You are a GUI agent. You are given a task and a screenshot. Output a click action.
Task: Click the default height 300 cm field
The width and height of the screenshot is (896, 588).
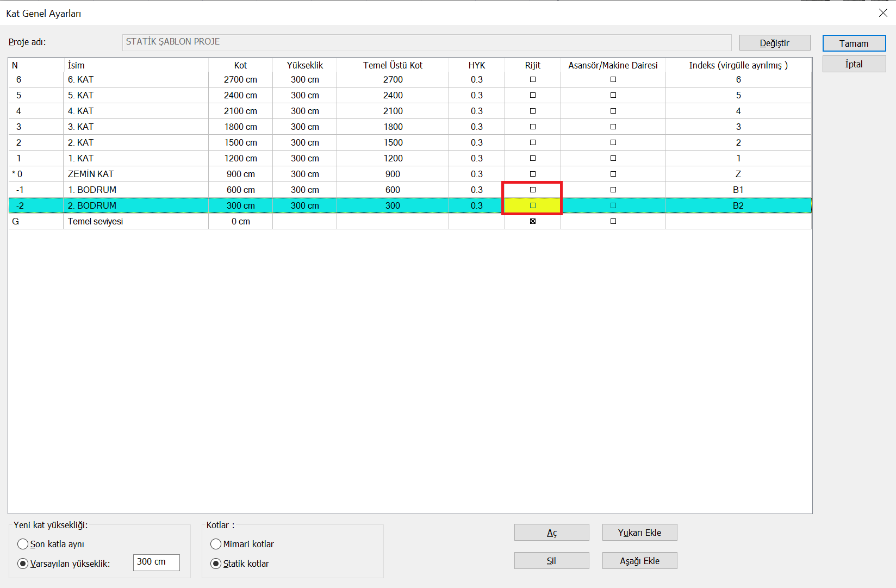pos(156,562)
